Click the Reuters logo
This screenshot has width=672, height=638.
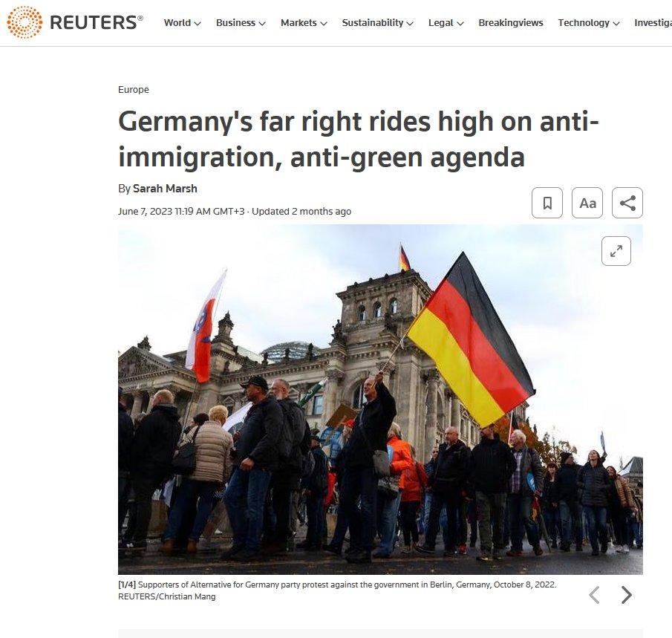point(74,22)
